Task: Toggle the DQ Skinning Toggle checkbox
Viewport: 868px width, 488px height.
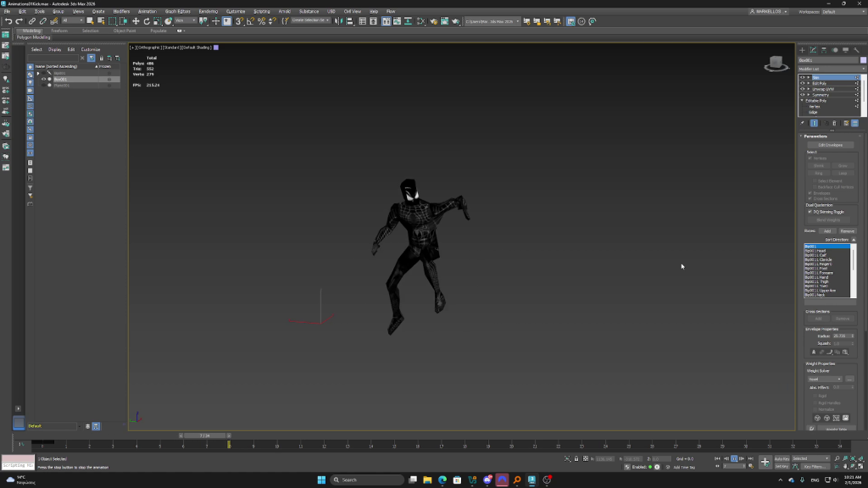Action: (810, 212)
